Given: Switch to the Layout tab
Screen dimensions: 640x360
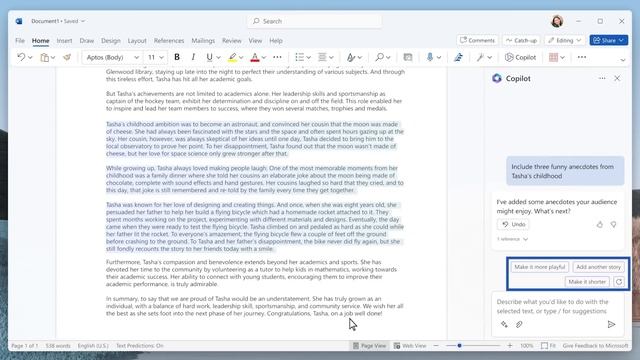Looking at the screenshot, I should [137, 41].
